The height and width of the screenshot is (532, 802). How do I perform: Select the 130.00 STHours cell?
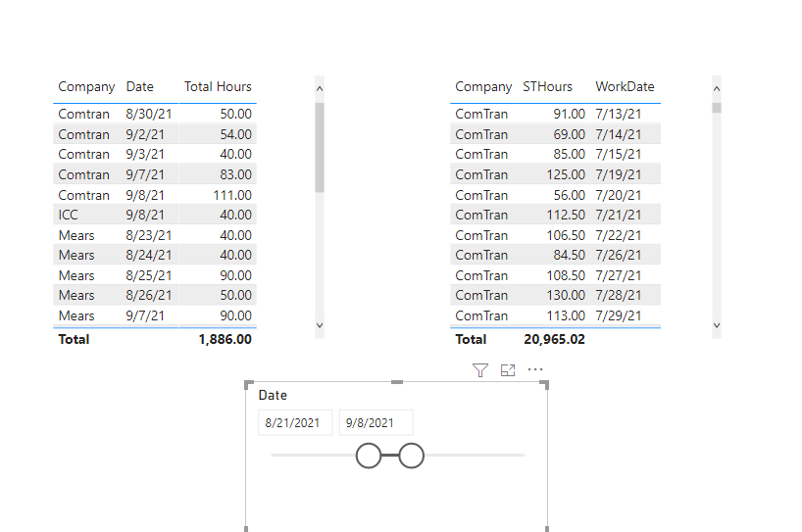pos(566,295)
